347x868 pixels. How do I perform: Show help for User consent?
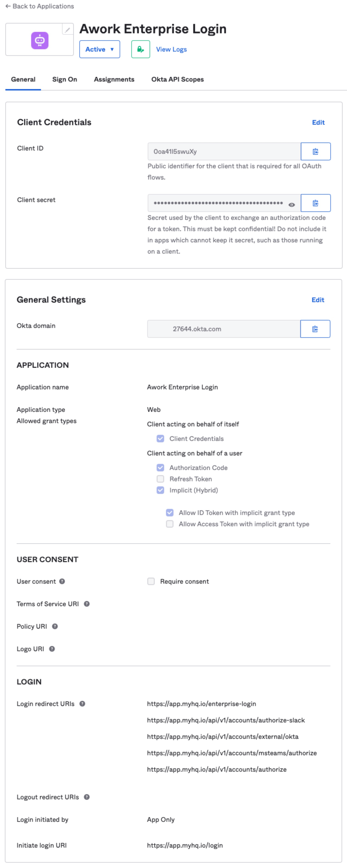click(62, 581)
